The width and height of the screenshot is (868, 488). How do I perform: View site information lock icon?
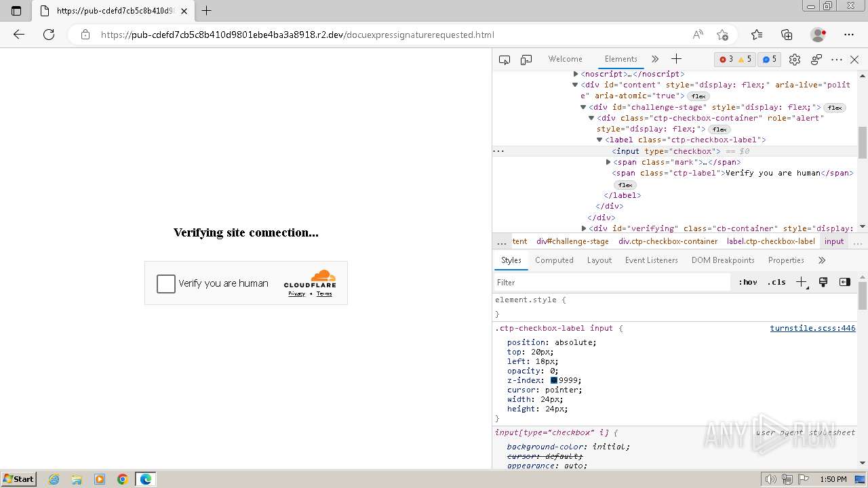point(85,35)
